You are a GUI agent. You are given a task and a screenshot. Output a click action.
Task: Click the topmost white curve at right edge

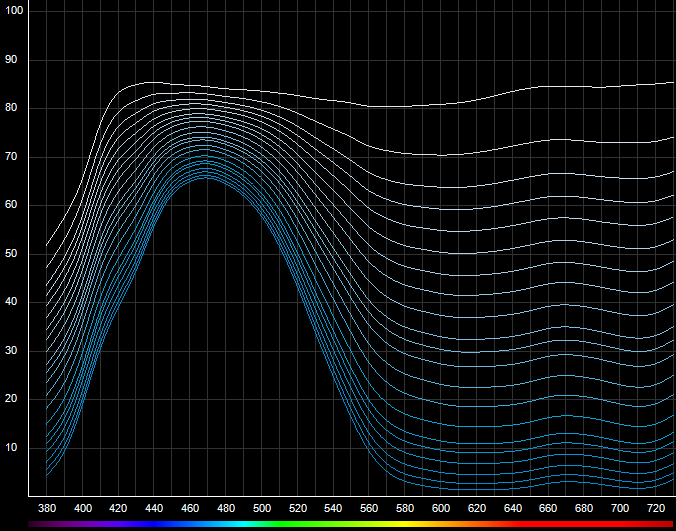point(672,83)
